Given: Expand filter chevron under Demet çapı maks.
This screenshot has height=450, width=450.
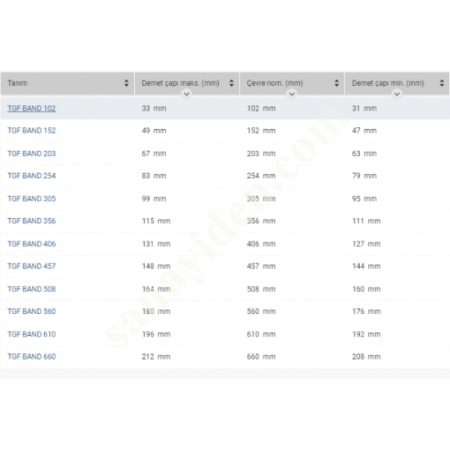Looking at the screenshot, I should [x=187, y=94].
